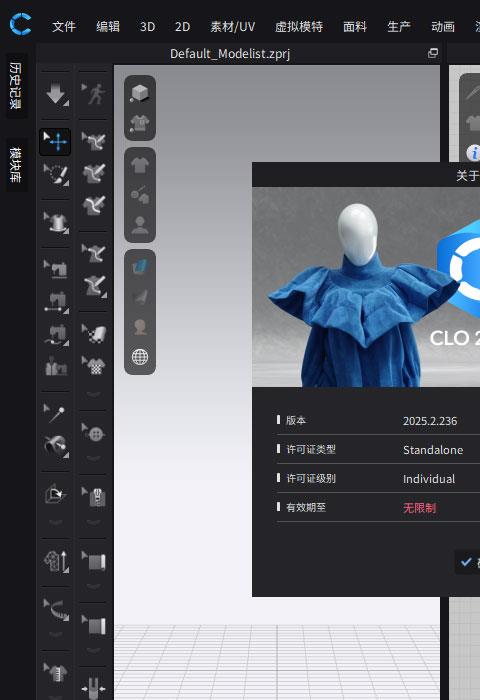
Task: Select the Edit Texture checkered tool
Action: click(x=94, y=333)
